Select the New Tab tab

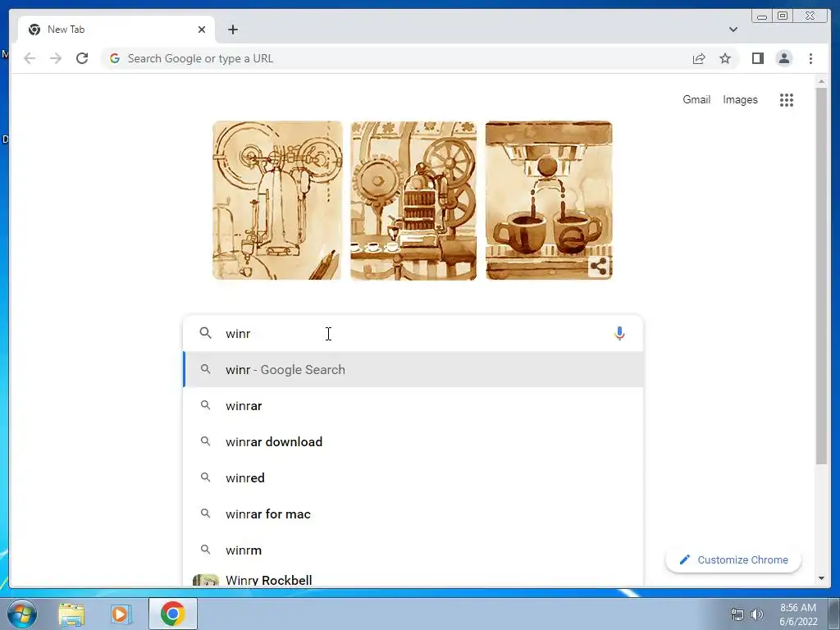[x=116, y=30]
